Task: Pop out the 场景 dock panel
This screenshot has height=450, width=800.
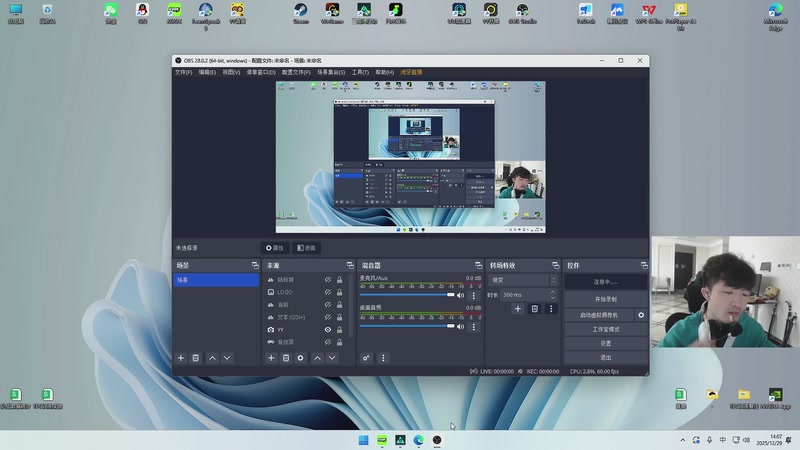Action: (x=254, y=265)
